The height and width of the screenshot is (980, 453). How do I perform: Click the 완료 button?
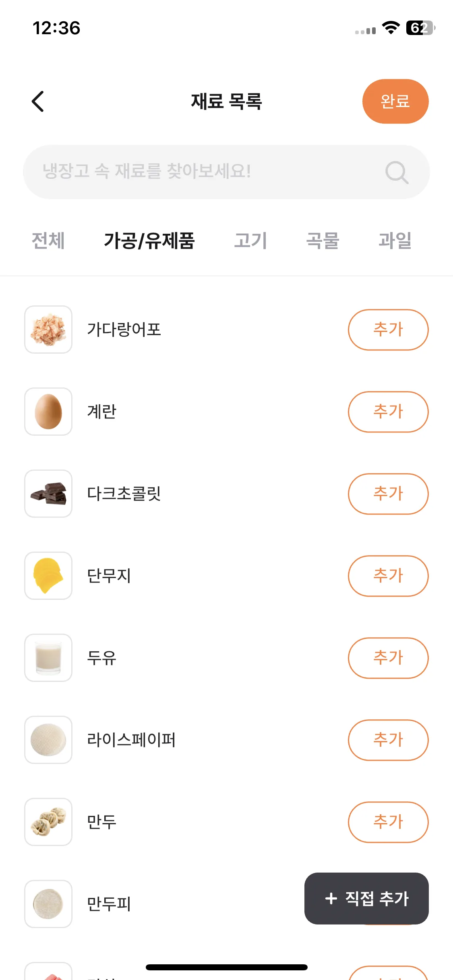395,101
